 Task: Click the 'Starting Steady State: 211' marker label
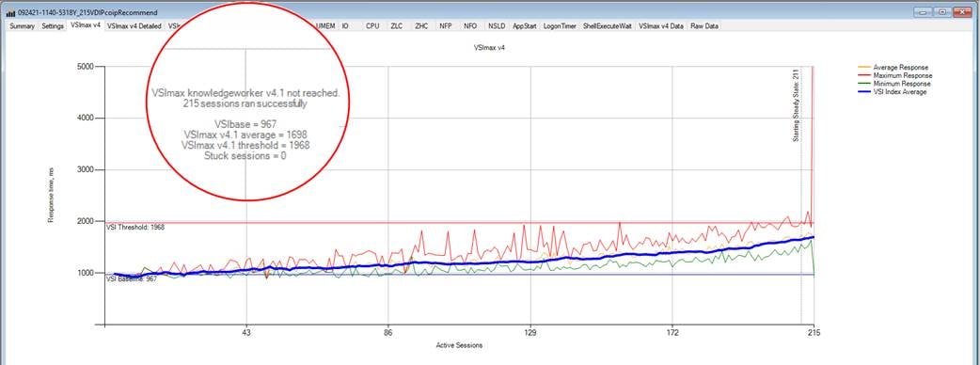(x=797, y=105)
